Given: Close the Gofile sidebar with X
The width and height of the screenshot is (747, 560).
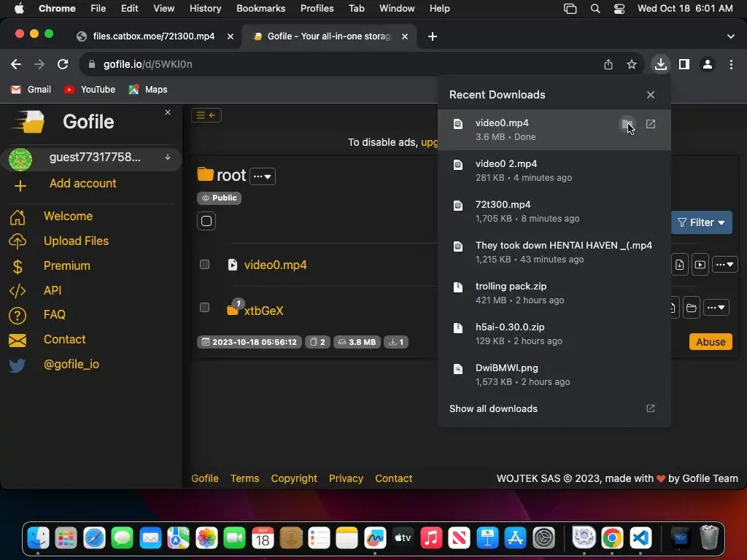Looking at the screenshot, I should (x=168, y=112).
